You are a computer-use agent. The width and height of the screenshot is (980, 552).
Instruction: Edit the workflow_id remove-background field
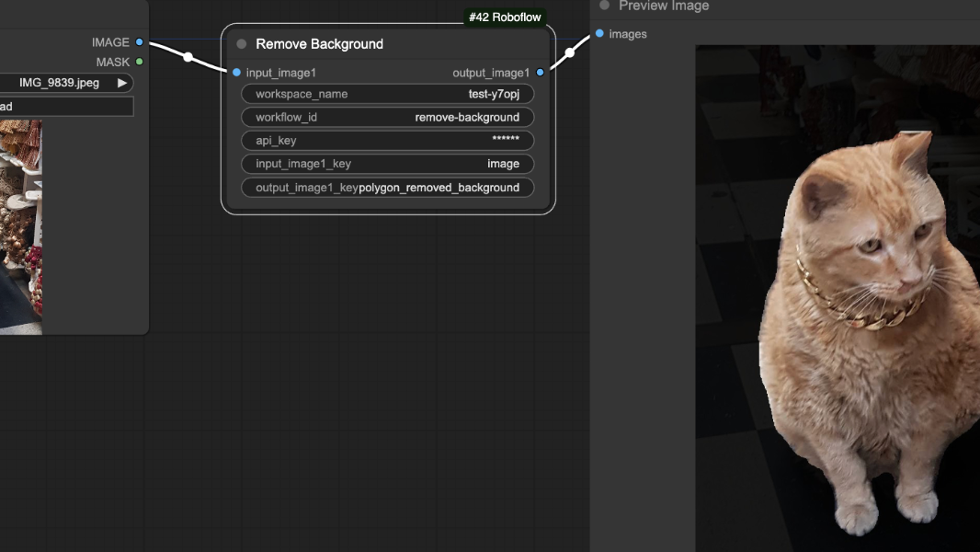click(x=387, y=118)
